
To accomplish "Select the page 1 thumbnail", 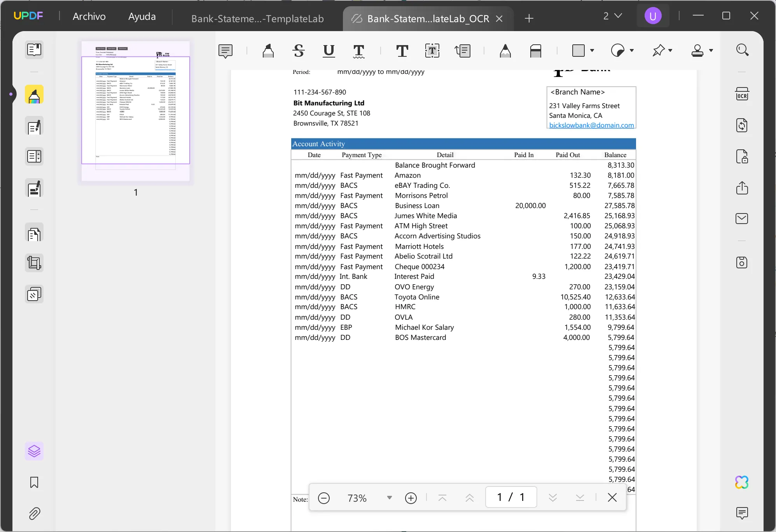I will [136, 111].
